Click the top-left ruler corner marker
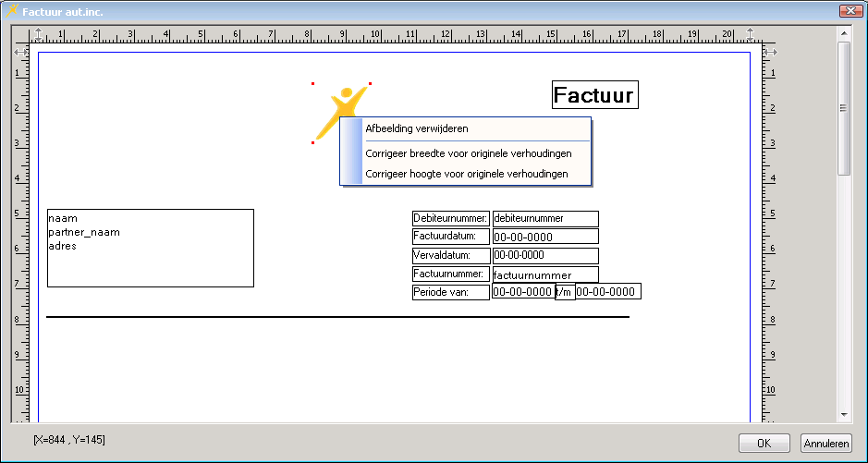This screenshot has height=463, width=868. (20, 53)
